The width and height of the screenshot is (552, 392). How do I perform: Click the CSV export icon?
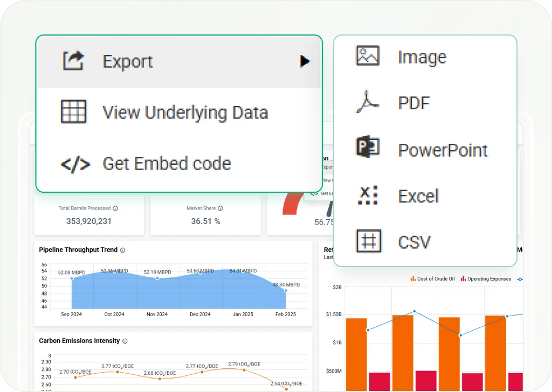tap(368, 241)
